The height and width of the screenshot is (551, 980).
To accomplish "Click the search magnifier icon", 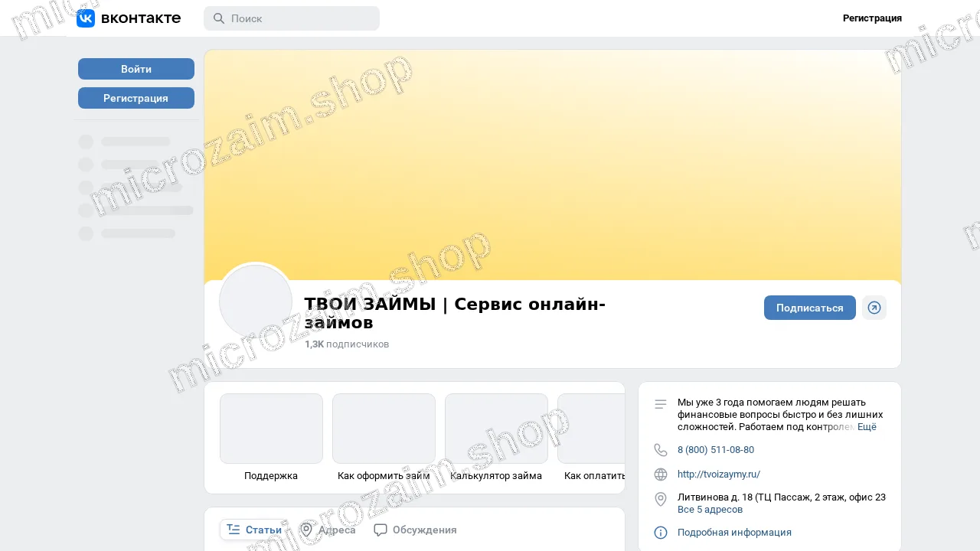I will pyautogui.click(x=219, y=18).
